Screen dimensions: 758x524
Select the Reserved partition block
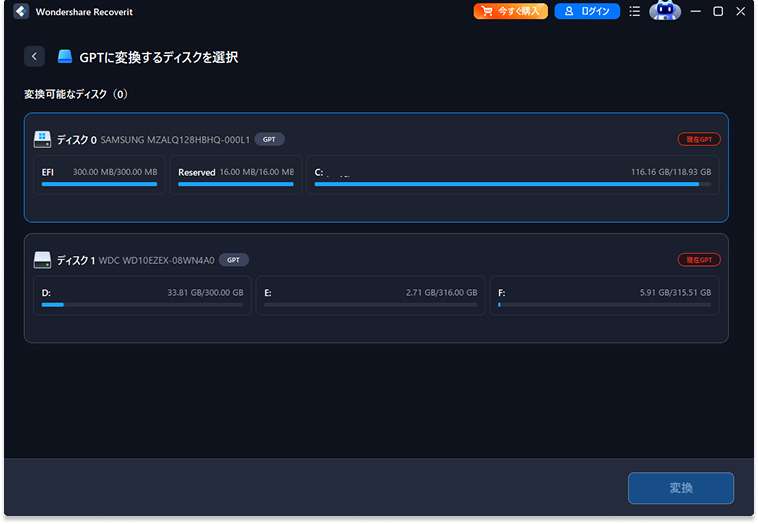coord(235,176)
